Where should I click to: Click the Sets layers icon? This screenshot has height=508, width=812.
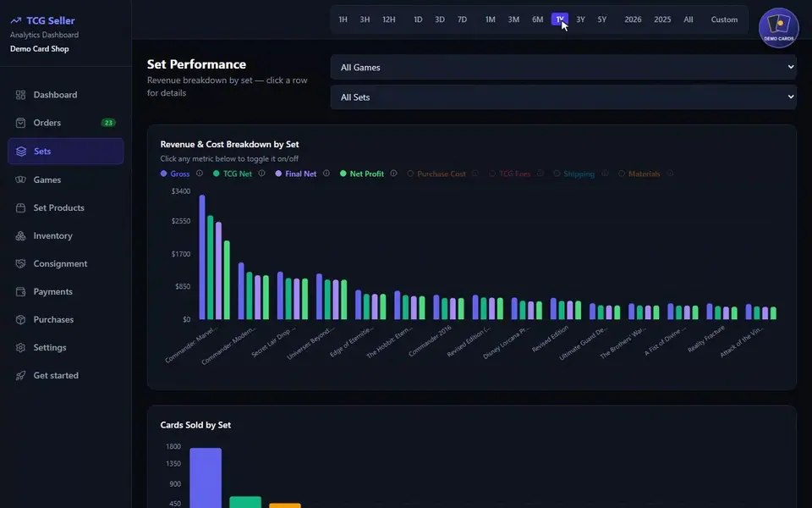click(20, 152)
